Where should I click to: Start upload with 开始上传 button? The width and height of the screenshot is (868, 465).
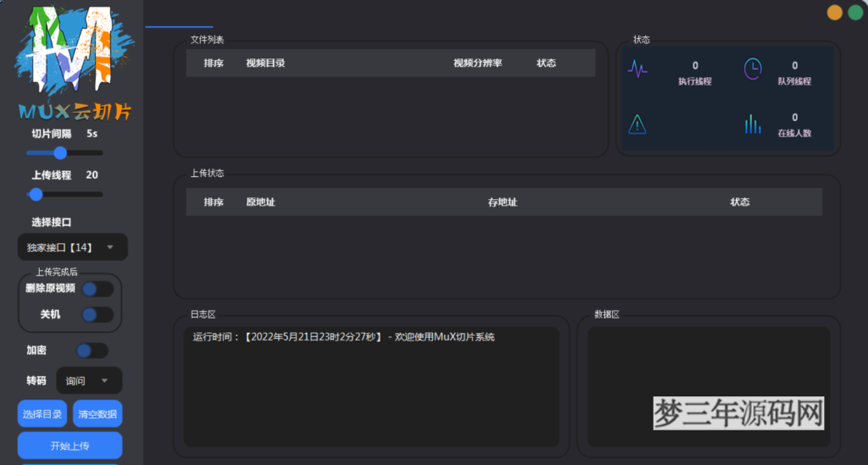click(70, 446)
